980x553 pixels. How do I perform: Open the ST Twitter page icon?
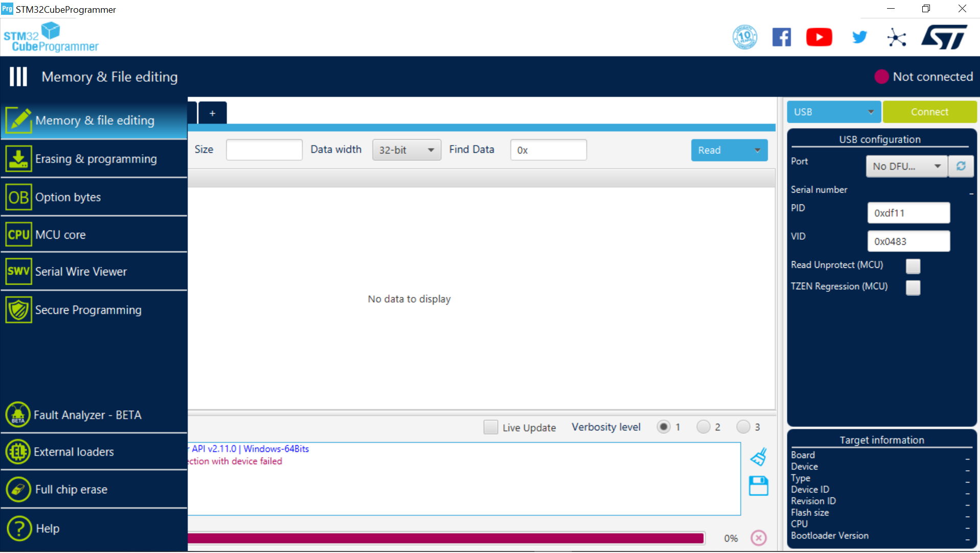pyautogui.click(x=859, y=37)
